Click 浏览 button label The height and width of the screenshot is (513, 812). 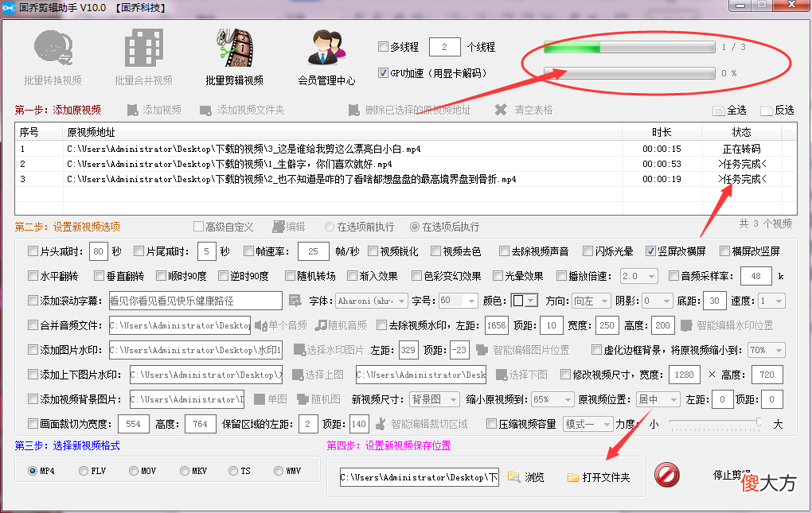534,476
